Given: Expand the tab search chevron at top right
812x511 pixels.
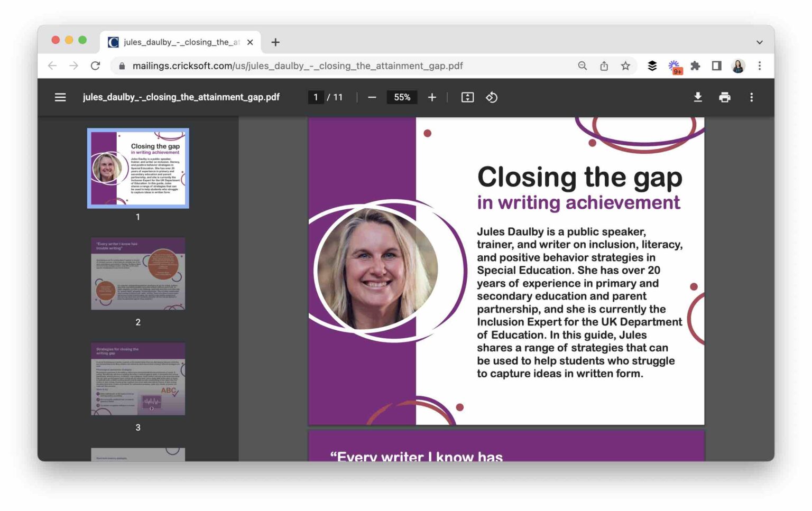Looking at the screenshot, I should 760,42.
